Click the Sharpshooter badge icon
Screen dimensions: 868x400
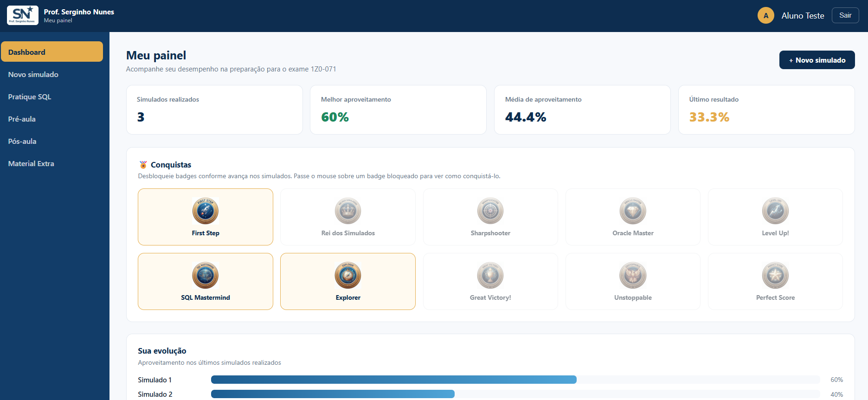[490, 211]
